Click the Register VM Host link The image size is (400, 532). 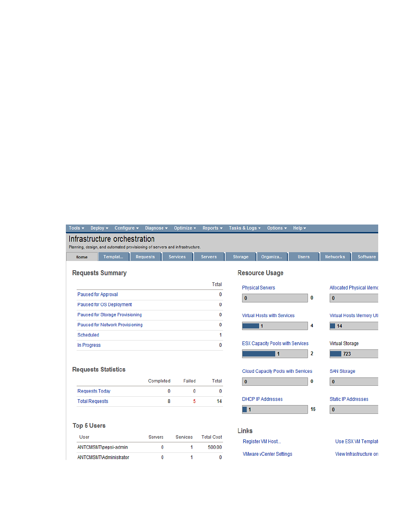262,442
